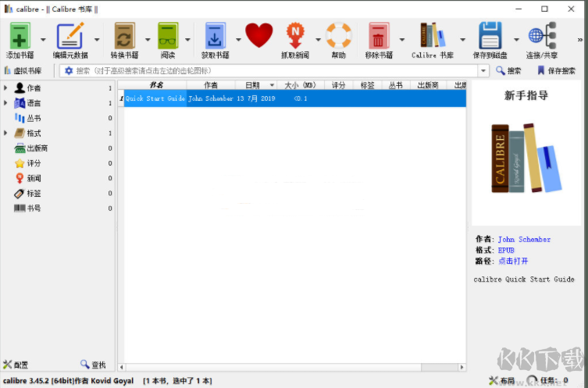
Task: Click the advanced search gear icon
Action: pyautogui.click(x=69, y=71)
